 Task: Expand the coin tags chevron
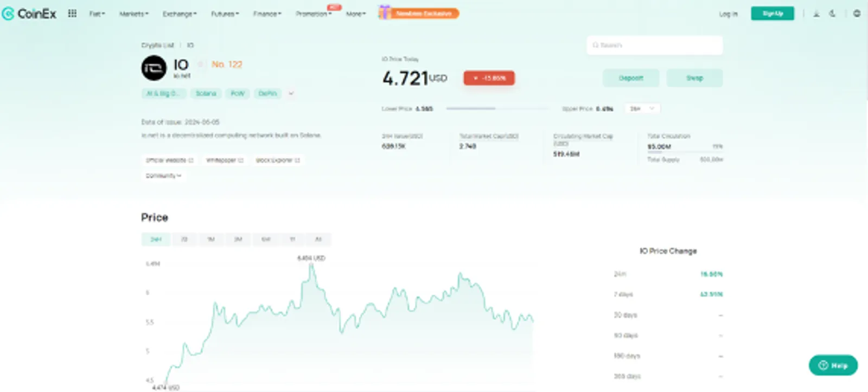(x=291, y=93)
